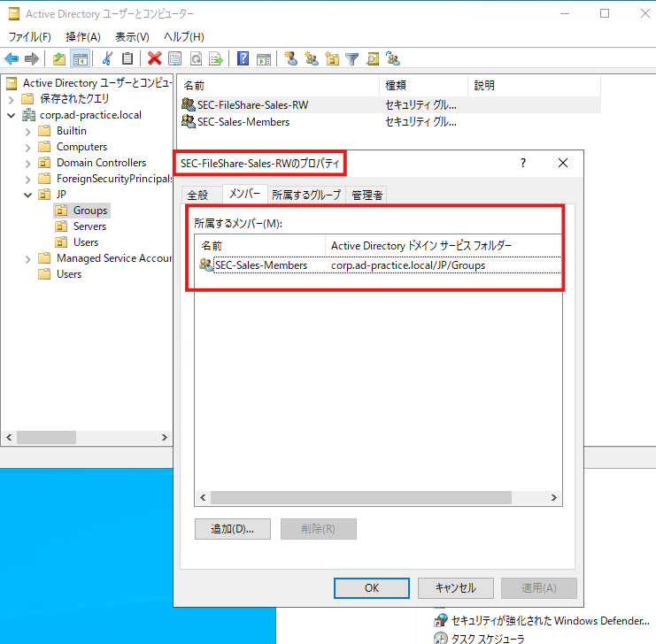Image resolution: width=656 pixels, height=644 pixels.
Task: Open the 操作(A) menu
Action: (x=83, y=37)
